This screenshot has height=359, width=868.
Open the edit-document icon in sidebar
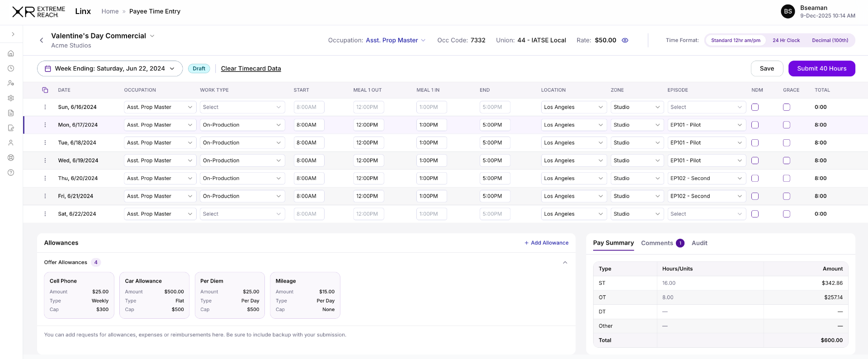(x=11, y=128)
